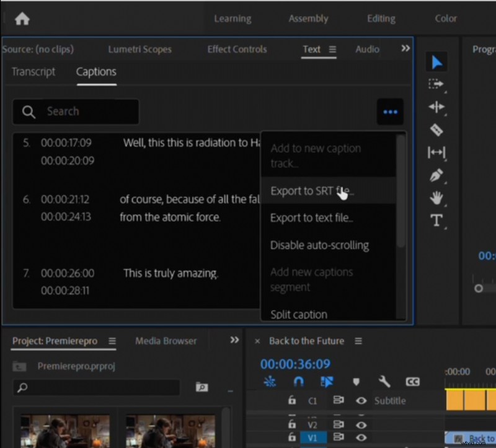Select the Selection tool
The height and width of the screenshot is (448, 496).
coord(437,61)
